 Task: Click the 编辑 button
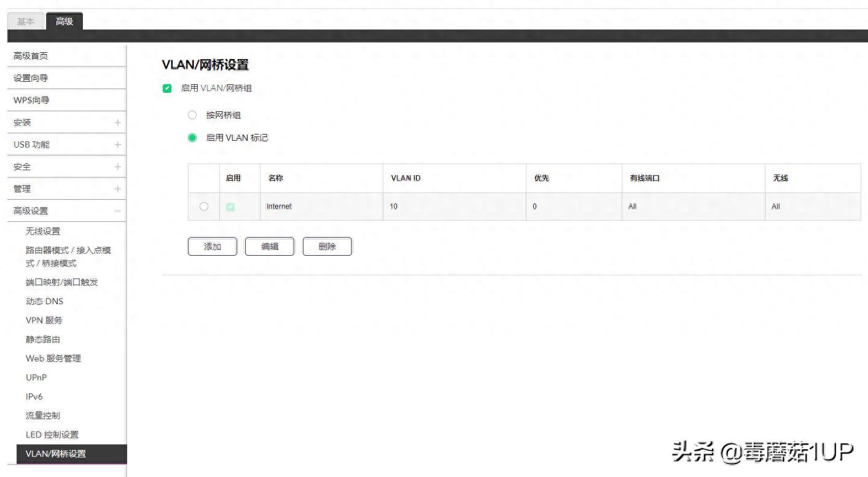(x=269, y=246)
